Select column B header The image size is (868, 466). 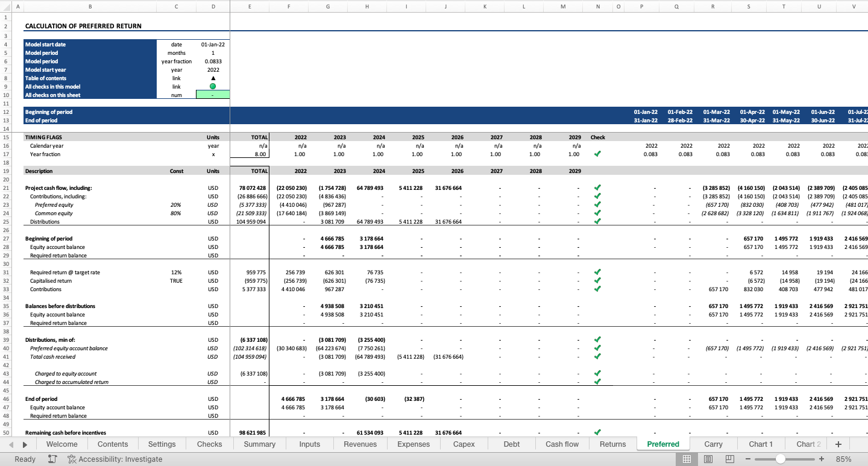pos(90,7)
